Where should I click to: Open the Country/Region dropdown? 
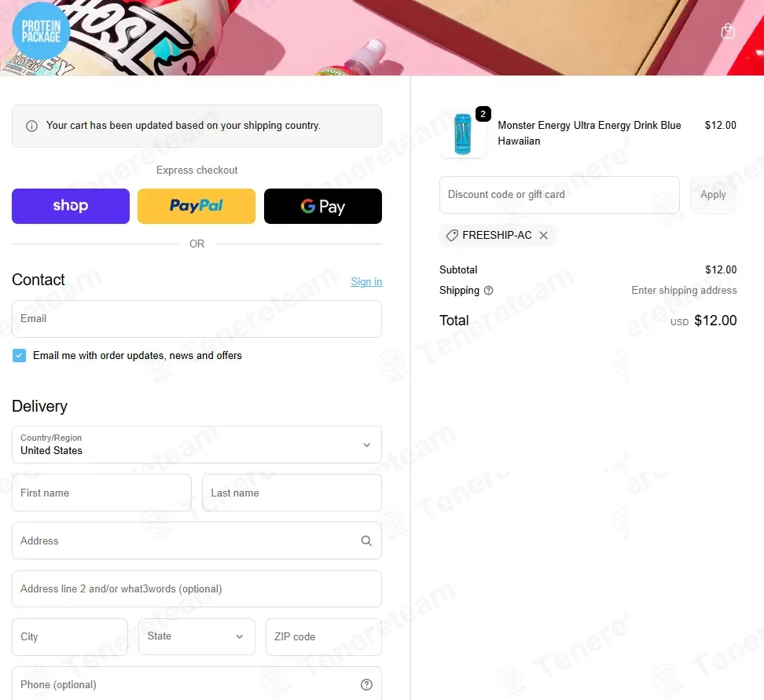197,445
